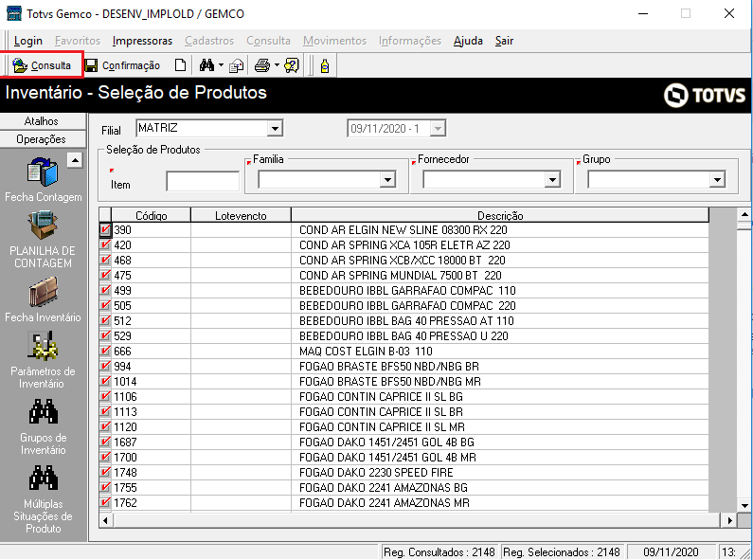The height and width of the screenshot is (560, 753).
Task: Open the Movimentos menu
Action: point(334,41)
